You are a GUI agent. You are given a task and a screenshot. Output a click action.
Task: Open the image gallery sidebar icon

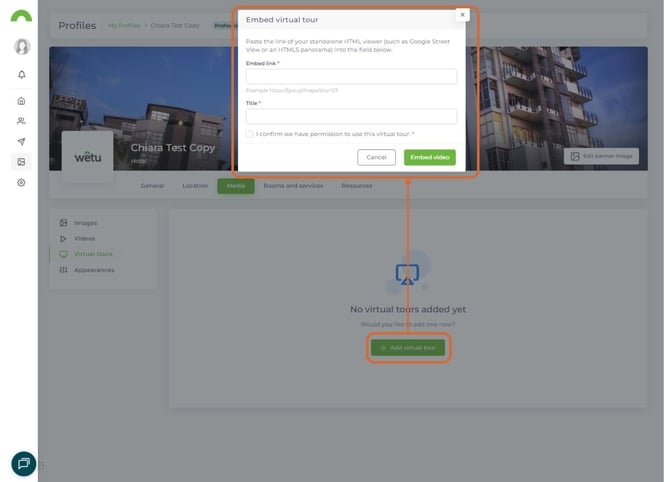click(x=22, y=162)
